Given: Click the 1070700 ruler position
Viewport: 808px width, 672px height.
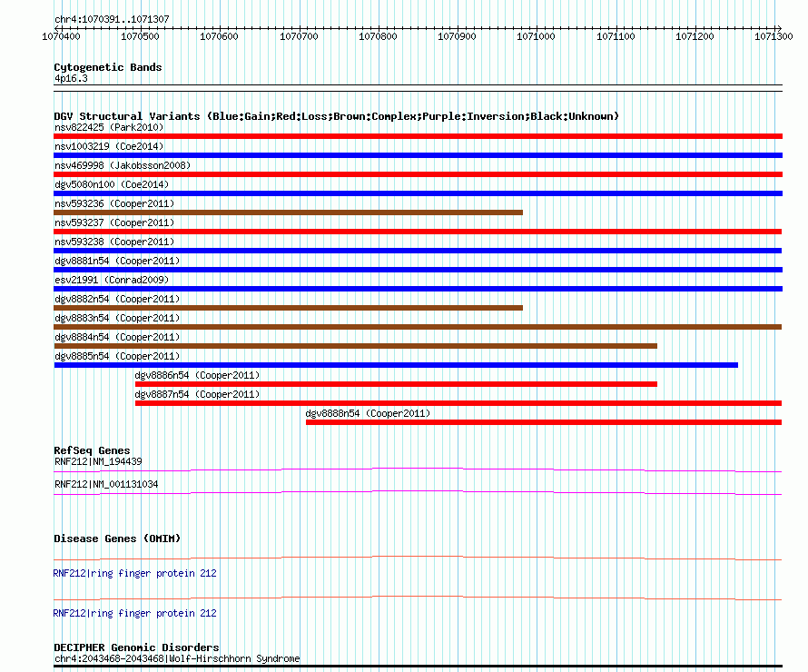Looking at the screenshot, I should pos(299,36).
